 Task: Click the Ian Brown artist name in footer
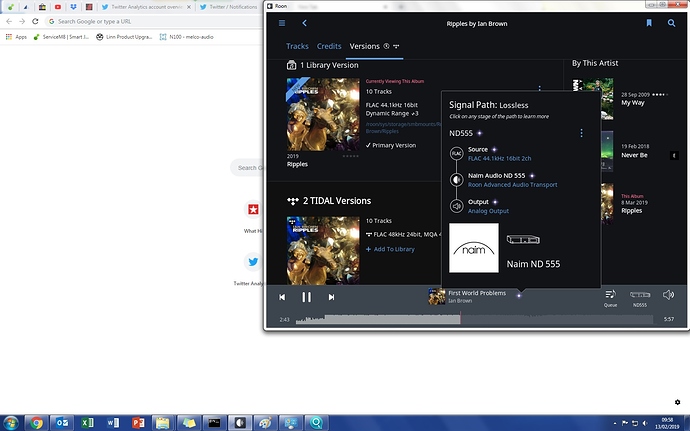pyautogui.click(x=460, y=301)
